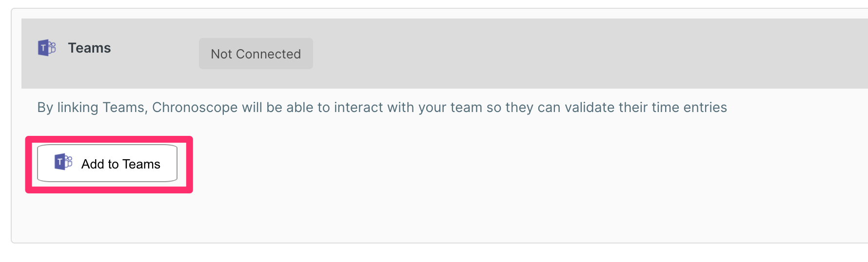Click the bold Teams heading

click(x=89, y=48)
